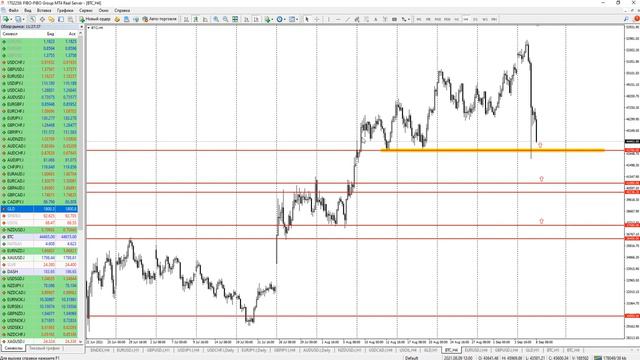Toggle the Market Watch panel icon
Viewport: 640px width, 360px height.
click(32, 19)
